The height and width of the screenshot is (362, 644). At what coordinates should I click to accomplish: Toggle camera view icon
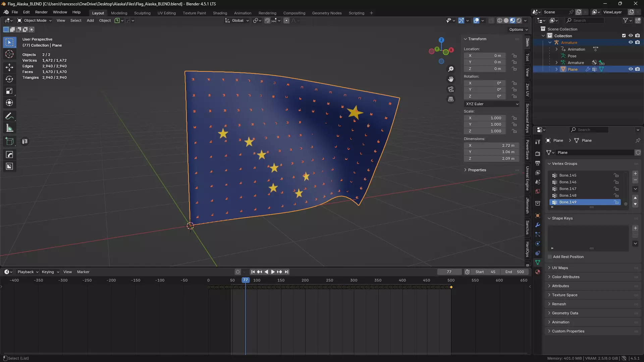coord(451,89)
